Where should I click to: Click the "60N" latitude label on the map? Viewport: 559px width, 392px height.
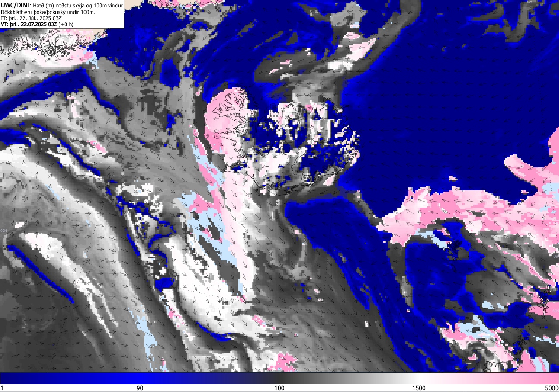4,230
